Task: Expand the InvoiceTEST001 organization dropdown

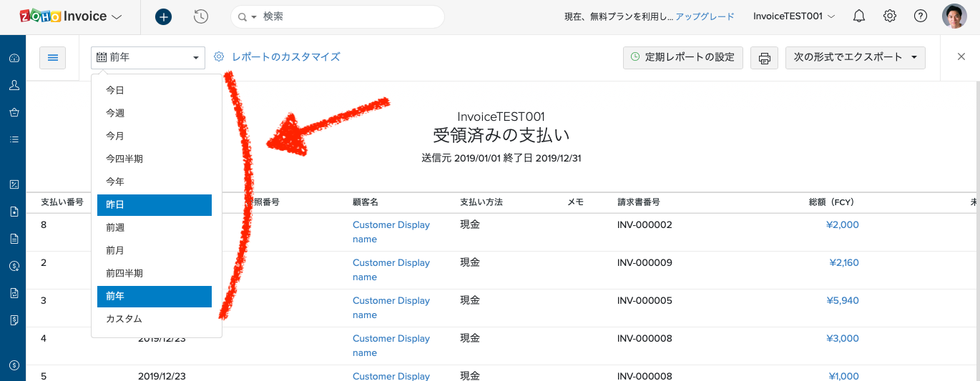Action: coord(794,16)
